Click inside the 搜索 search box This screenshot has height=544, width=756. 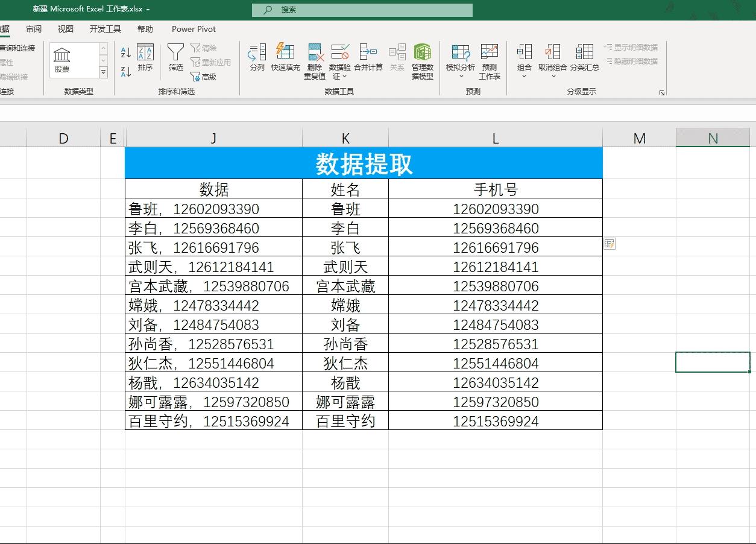[362, 10]
